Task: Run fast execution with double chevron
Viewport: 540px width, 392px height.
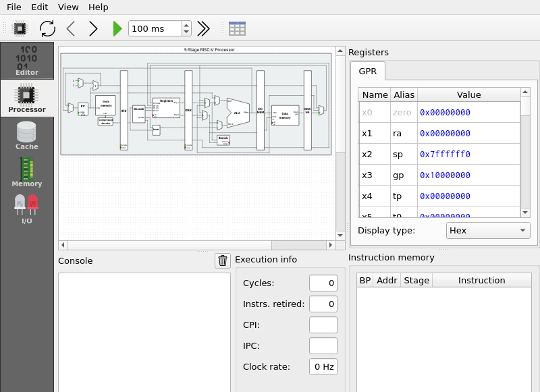Action: [x=203, y=28]
